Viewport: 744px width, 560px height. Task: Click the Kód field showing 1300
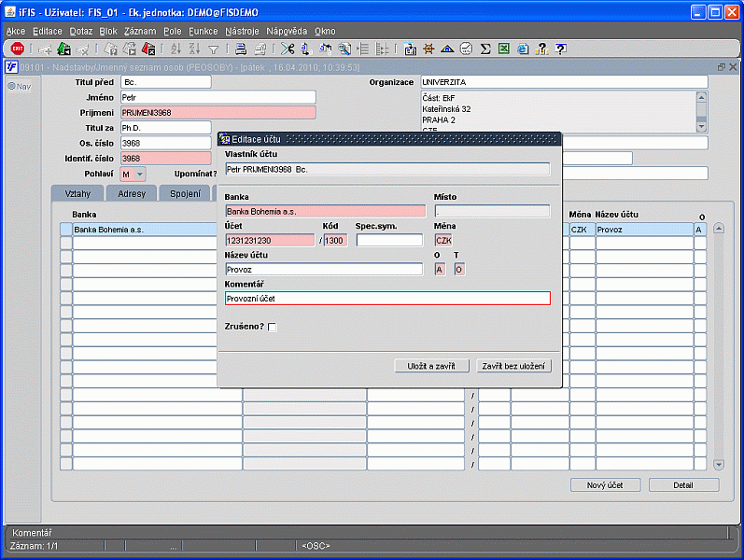click(335, 241)
